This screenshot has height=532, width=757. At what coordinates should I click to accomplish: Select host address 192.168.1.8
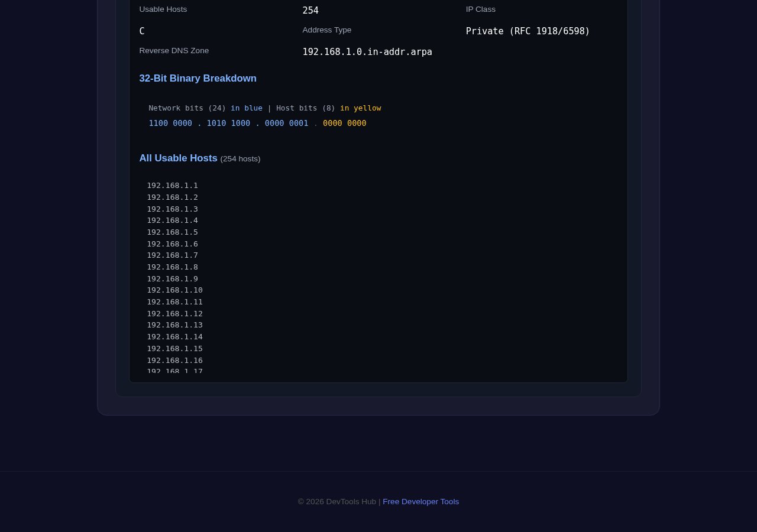[x=172, y=267]
